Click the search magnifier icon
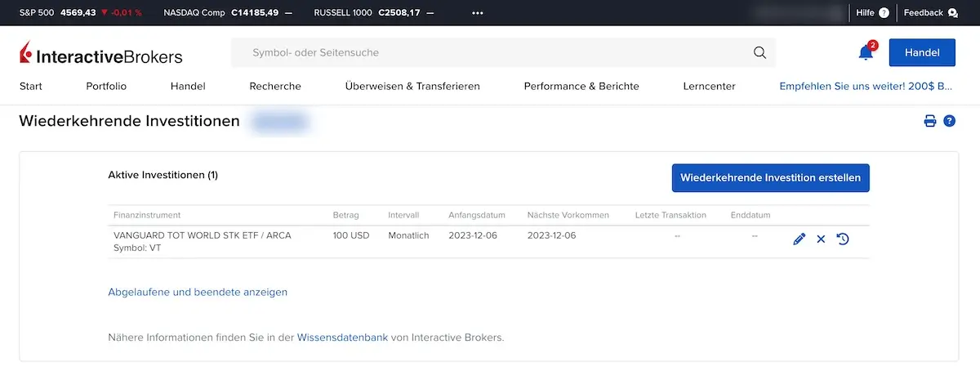Screen dimensions: 980x389 click(759, 53)
